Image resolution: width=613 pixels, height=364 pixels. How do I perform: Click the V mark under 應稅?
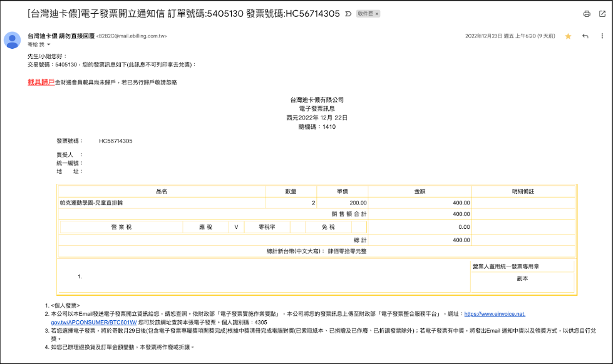[236, 227]
